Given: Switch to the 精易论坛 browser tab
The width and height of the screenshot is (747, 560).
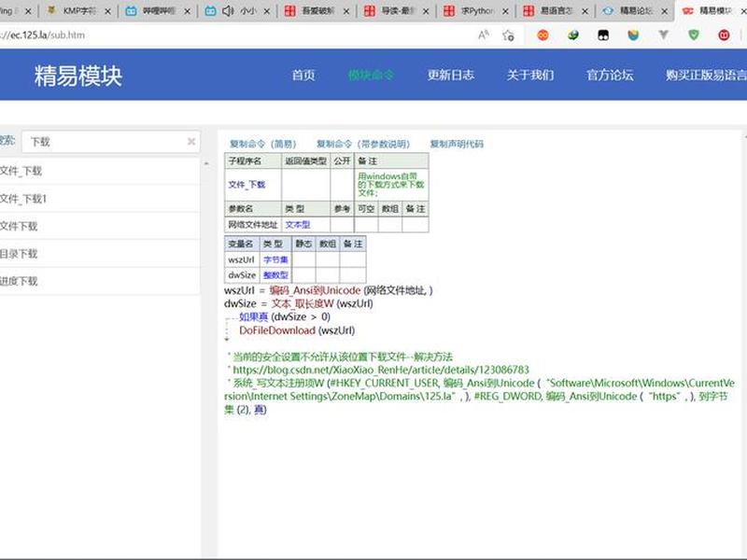Looking at the screenshot, I should tap(634, 11).
